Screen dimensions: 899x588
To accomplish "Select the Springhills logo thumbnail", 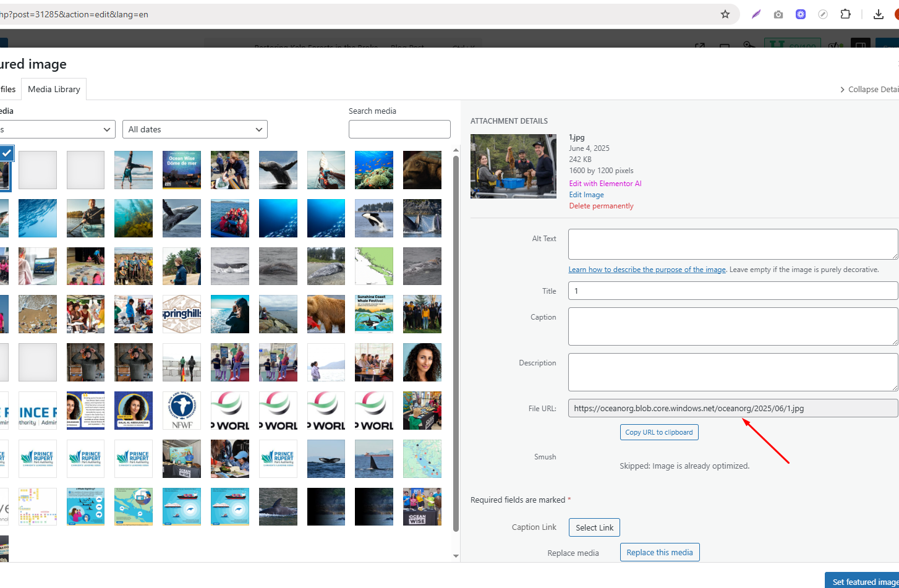I will 182,314.
